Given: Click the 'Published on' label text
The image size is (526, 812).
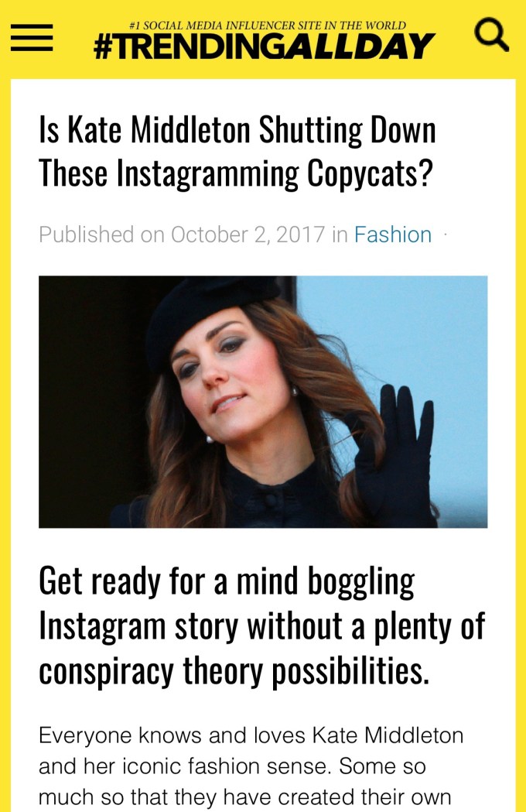Looking at the screenshot, I should point(101,235).
